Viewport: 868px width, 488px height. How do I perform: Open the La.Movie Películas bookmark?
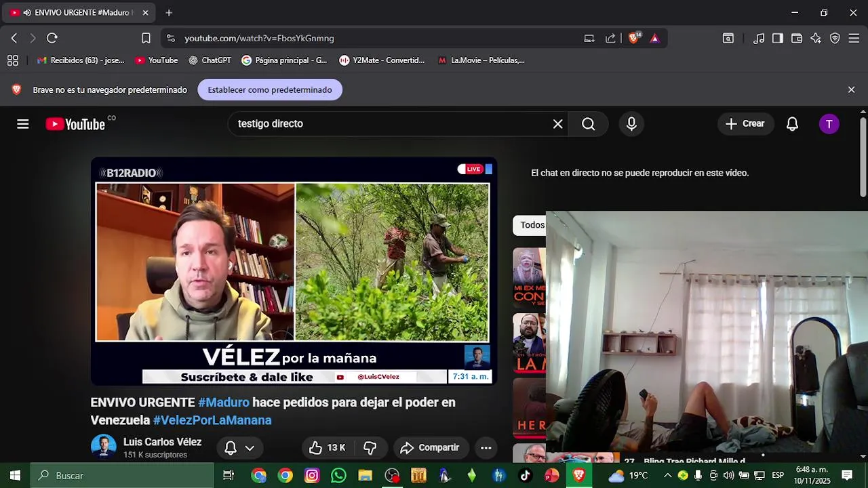coord(481,60)
